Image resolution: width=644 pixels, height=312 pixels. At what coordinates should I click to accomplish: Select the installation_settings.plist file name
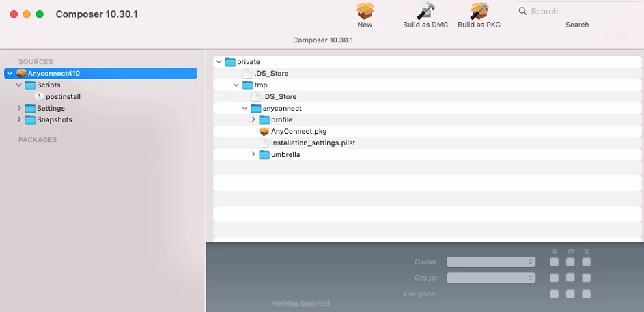click(x=313, y=143)
